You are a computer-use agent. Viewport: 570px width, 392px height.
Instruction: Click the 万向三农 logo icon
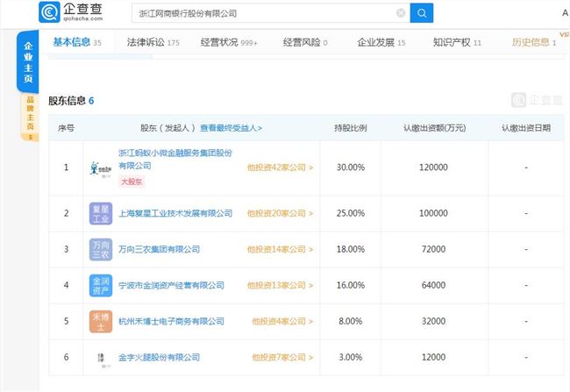point(101,249)
